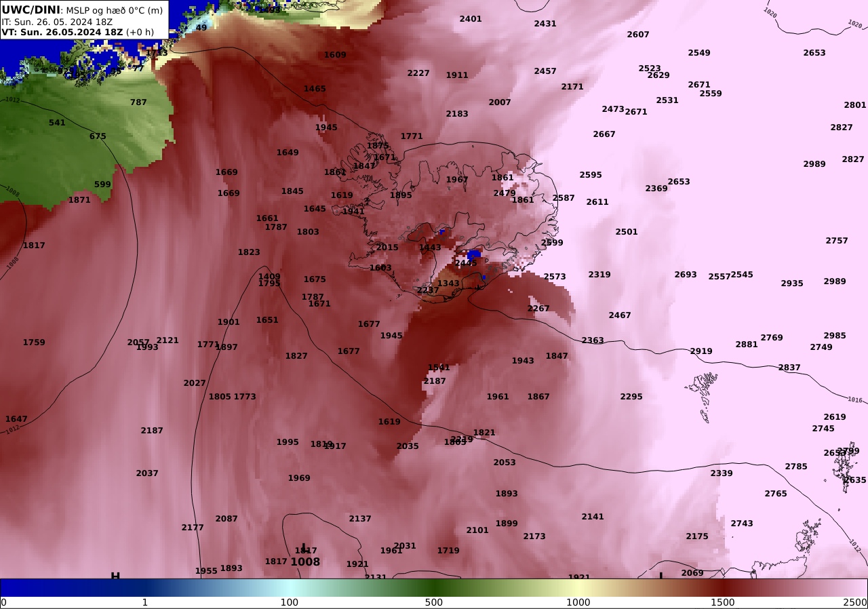Click the map value '2295'
This screenshot has height=609, width=868.
pyautogui.click(x=631, y=397)
